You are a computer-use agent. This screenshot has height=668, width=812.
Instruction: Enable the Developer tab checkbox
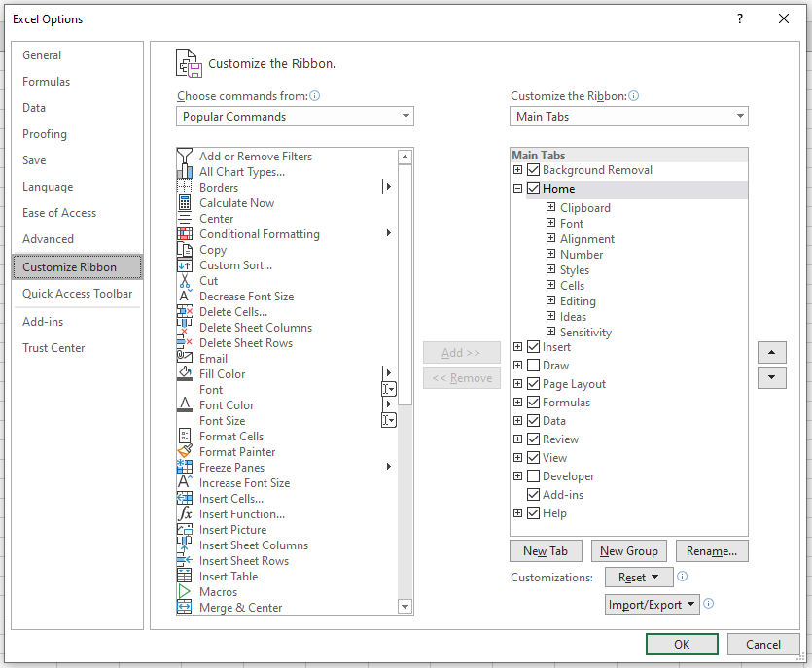tap(533, 475)
